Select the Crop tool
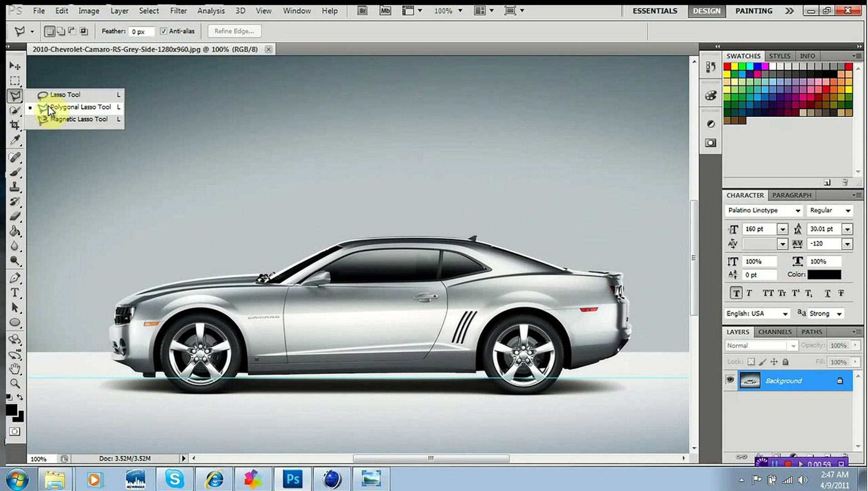 point(15,125)
